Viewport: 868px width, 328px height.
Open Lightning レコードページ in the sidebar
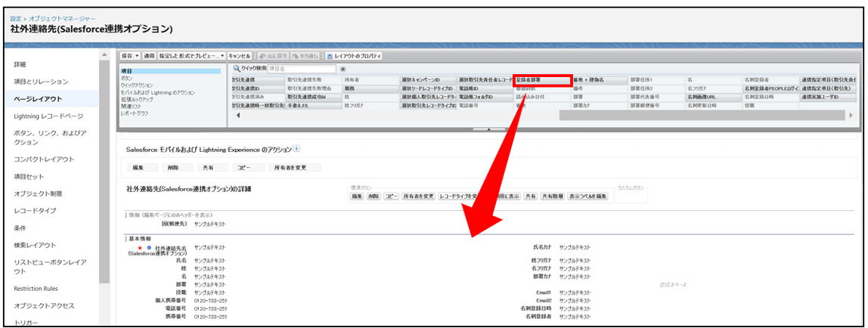[x=48, y=116]
